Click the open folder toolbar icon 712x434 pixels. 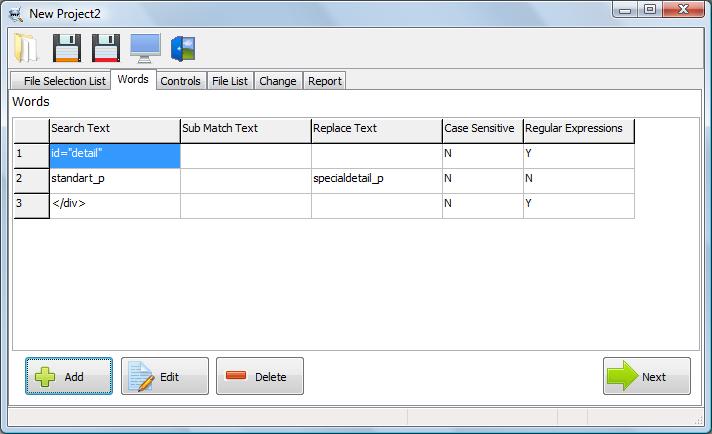coord(26,48)
